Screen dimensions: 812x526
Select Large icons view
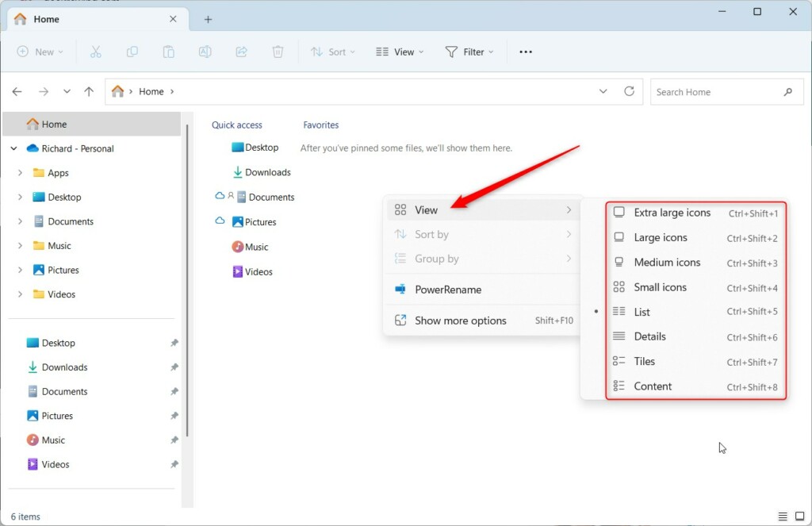point(695,238)
